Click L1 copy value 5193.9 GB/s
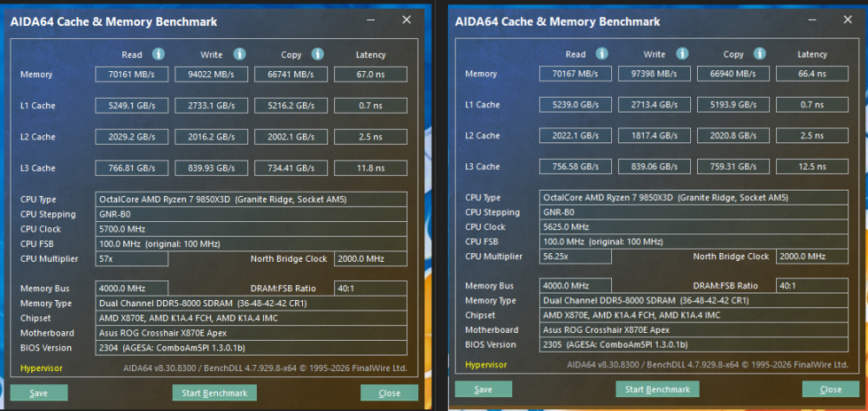Image resolution: width=868 pixels, height=411 pixels. [x=733, y=105]
